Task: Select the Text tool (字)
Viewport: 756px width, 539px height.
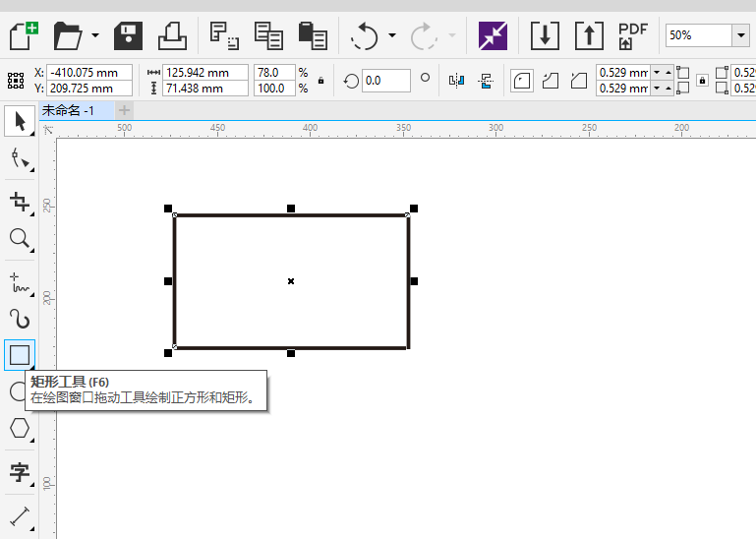Action: 19,472
